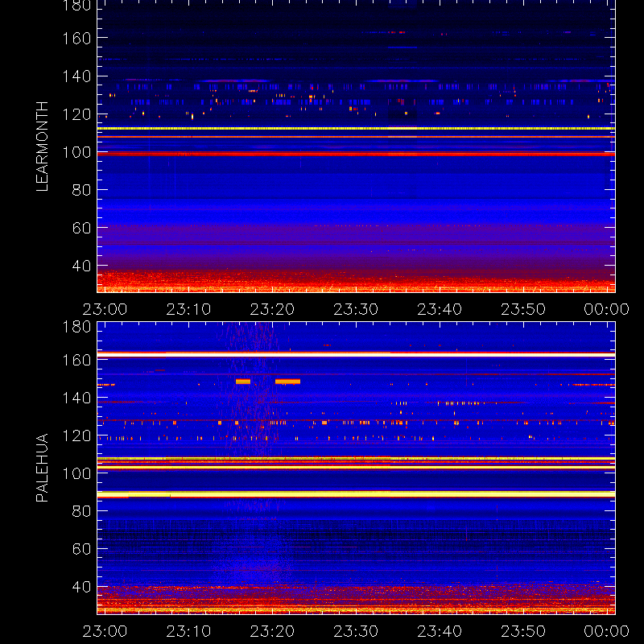Choose the 23:00 time label under Palehua plot

[x=105, y=631]
